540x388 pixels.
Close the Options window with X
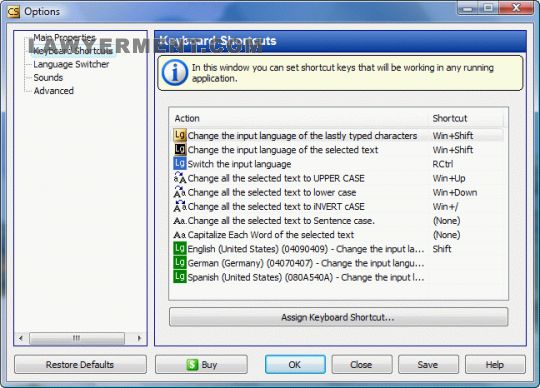[516, 8]
